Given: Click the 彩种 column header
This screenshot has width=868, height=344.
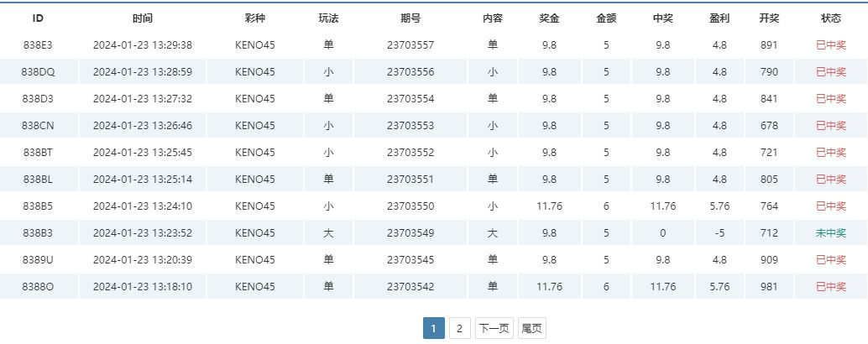Looking at the screenshot, I should (255, 18).
